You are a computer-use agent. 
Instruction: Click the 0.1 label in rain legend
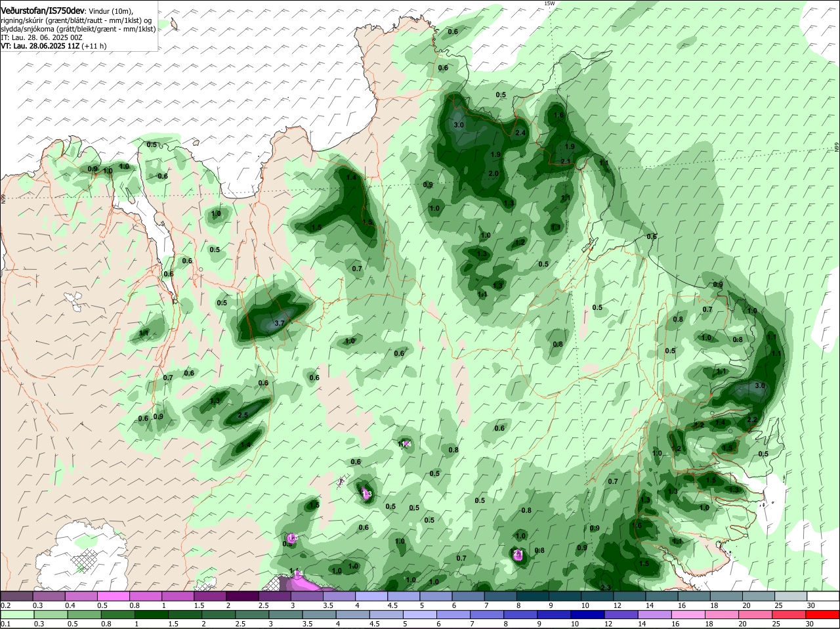pos(5,624)
